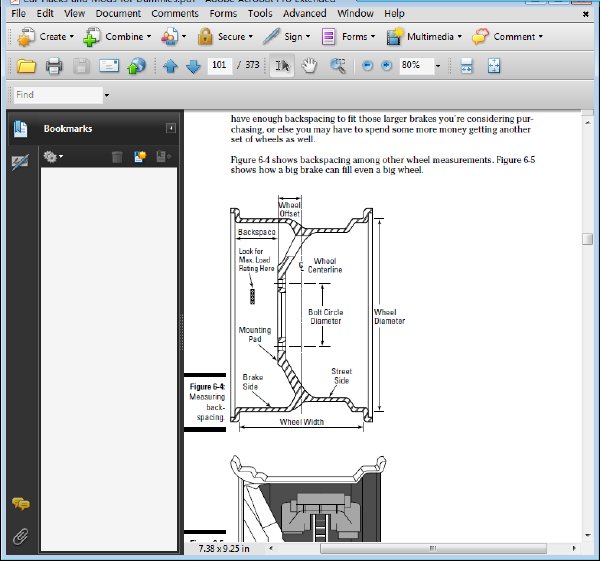Activate the Hand tool
This screenshot has height=561, width=600.
tap(309, 66)
